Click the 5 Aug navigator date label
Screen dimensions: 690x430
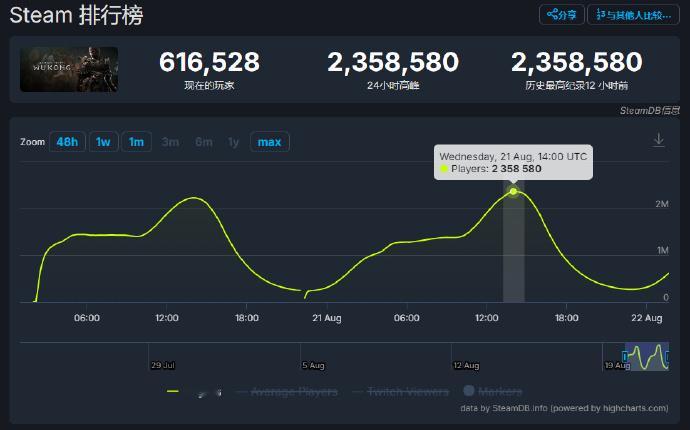[x=313, y=365]
